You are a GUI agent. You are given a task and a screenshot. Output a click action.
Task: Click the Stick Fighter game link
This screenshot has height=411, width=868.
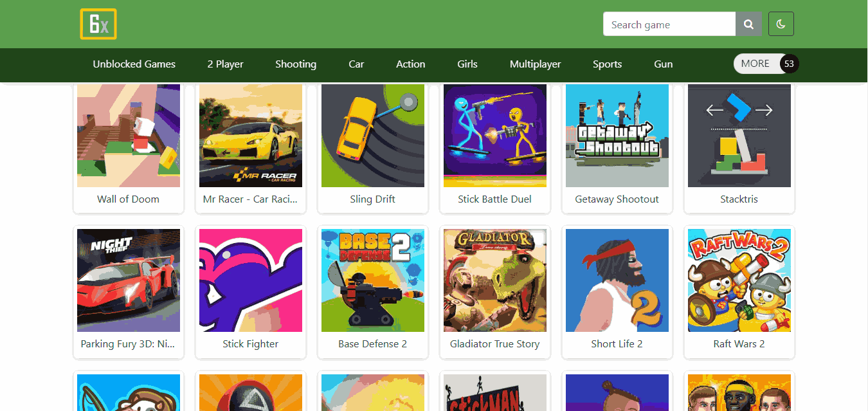pos(250,343)
